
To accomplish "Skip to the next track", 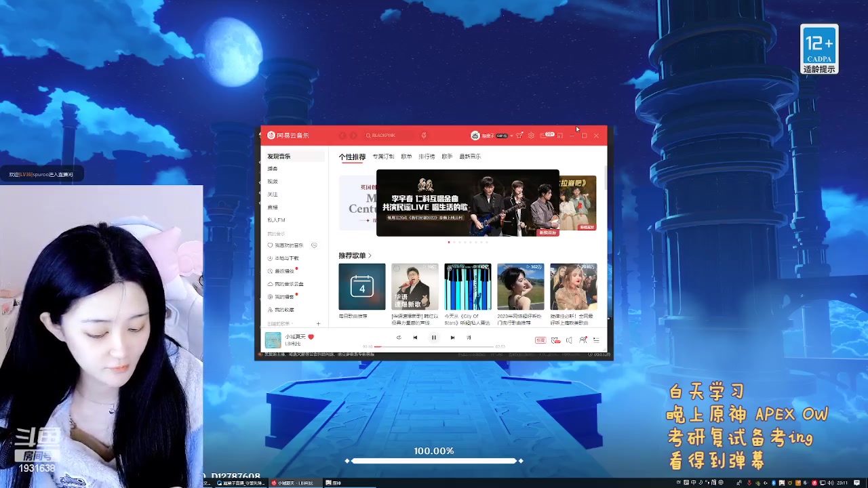I will pos(452,338).
